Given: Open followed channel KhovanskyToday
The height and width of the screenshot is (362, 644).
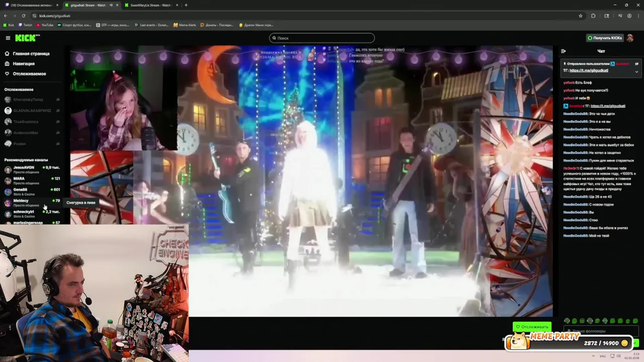Looking at the screenshot, I should point(31,100).
